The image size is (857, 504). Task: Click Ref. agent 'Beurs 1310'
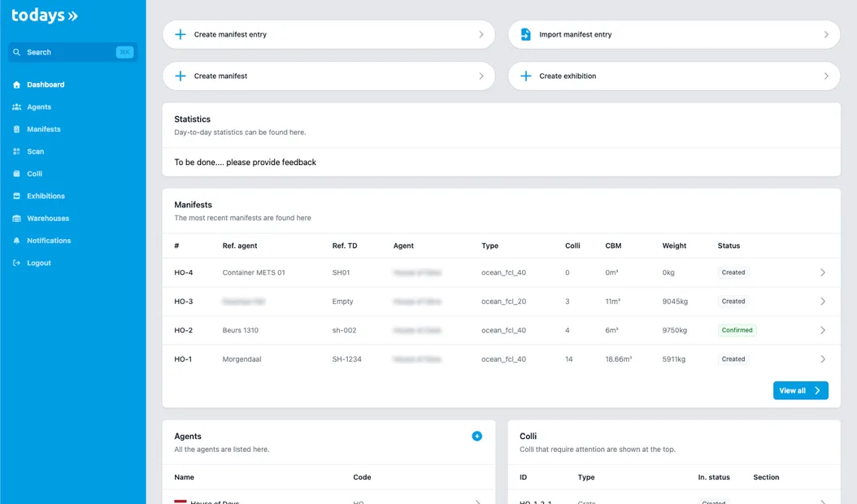pos(241,330)
